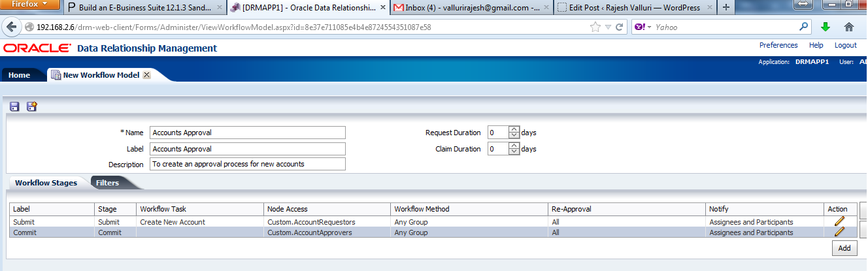Viewport: 868px width, 271px height.
Task: Click the Add button below the stages table
Action: tap(844, 248)
